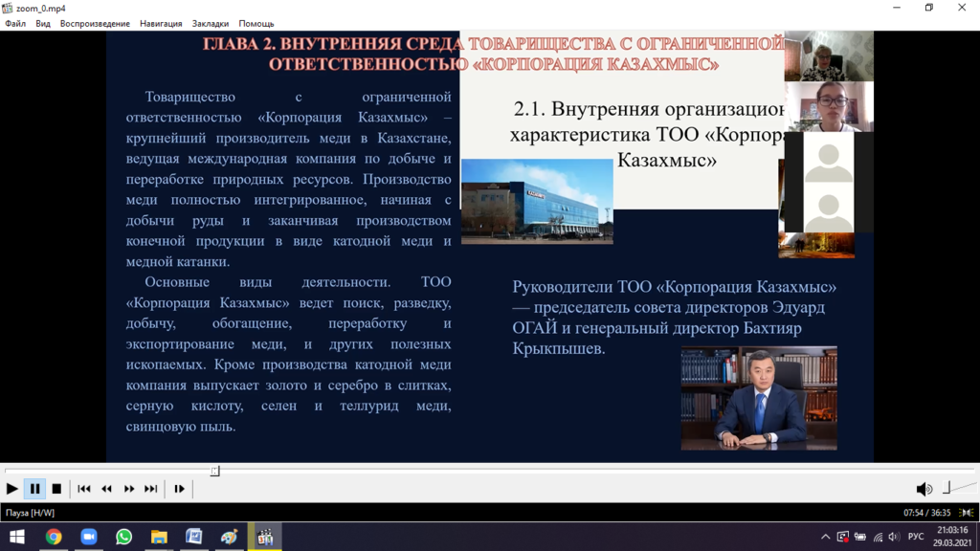This screenshot has width=980, height=551.
Task: Click the top participant webcam thumbnail
Action: tap(829, 56)
